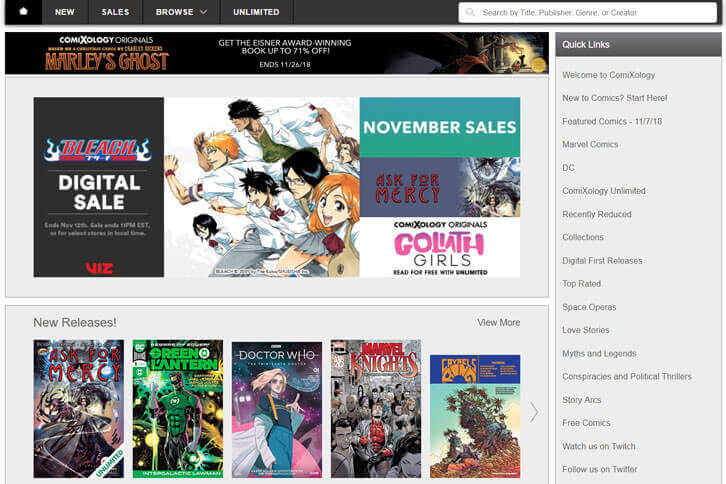
Task: Focus the search by title field
Action: pyautogui.click(x=587, y=13)
